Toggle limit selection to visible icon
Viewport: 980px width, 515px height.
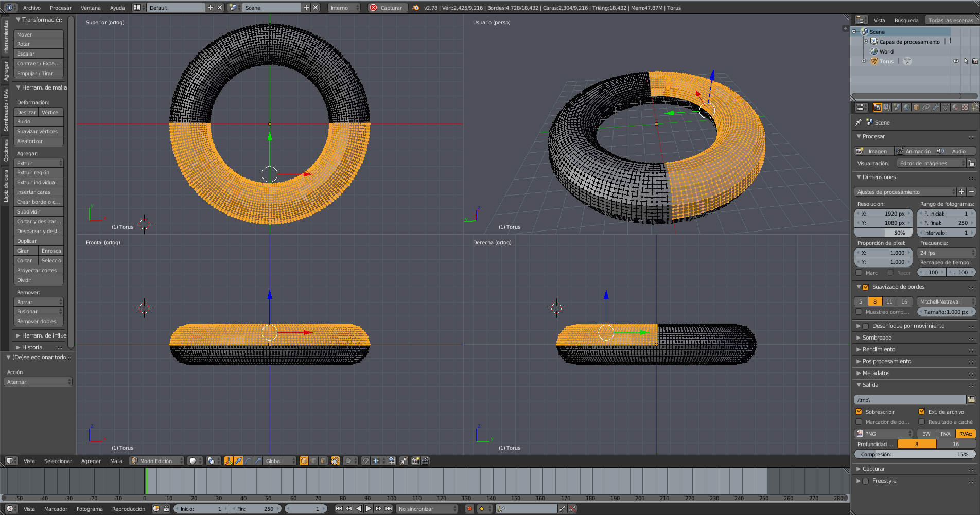335,461
